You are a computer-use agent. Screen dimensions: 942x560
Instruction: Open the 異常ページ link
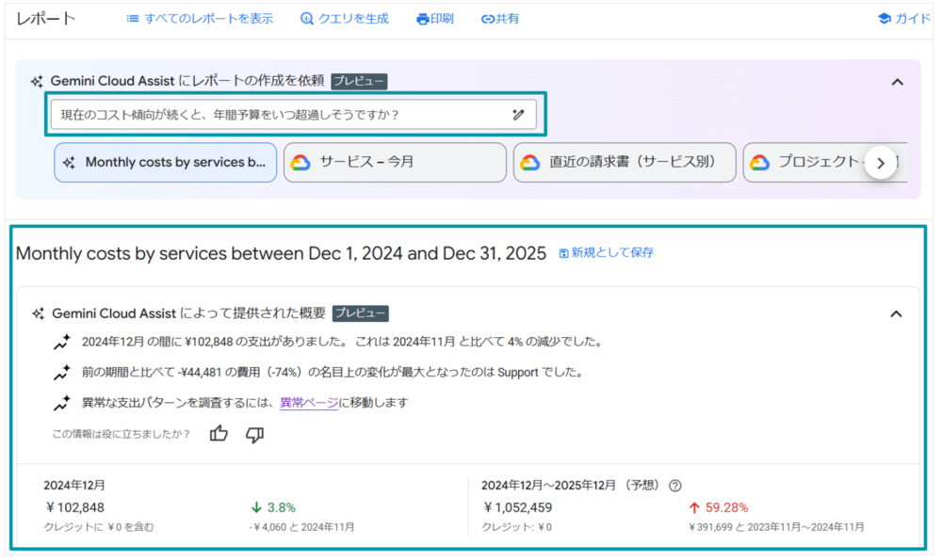[308, 403]
